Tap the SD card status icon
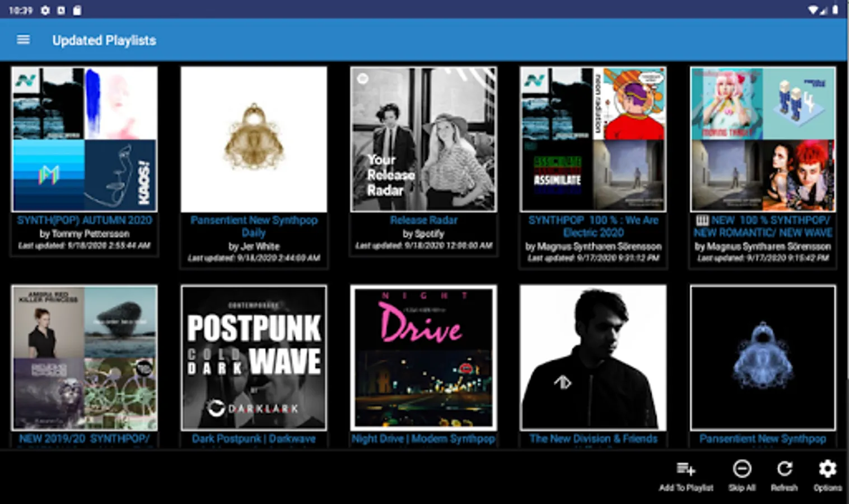The width and height of the screenshot is (849, 504). (77, 10)
